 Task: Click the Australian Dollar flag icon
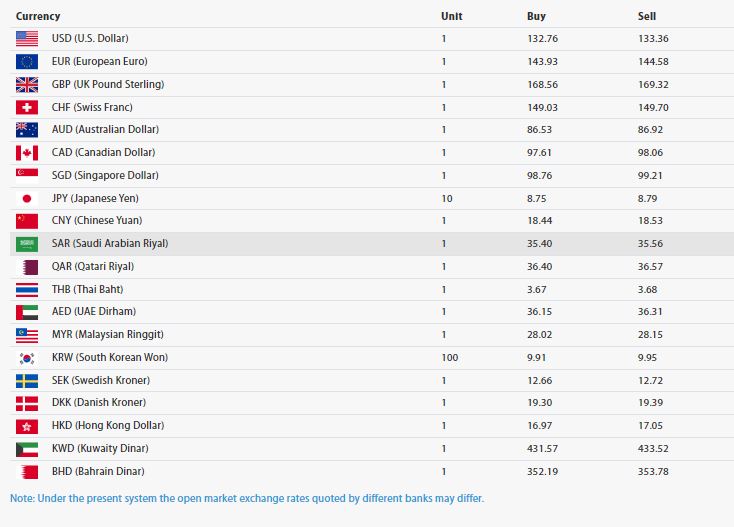tap(27, 129)
